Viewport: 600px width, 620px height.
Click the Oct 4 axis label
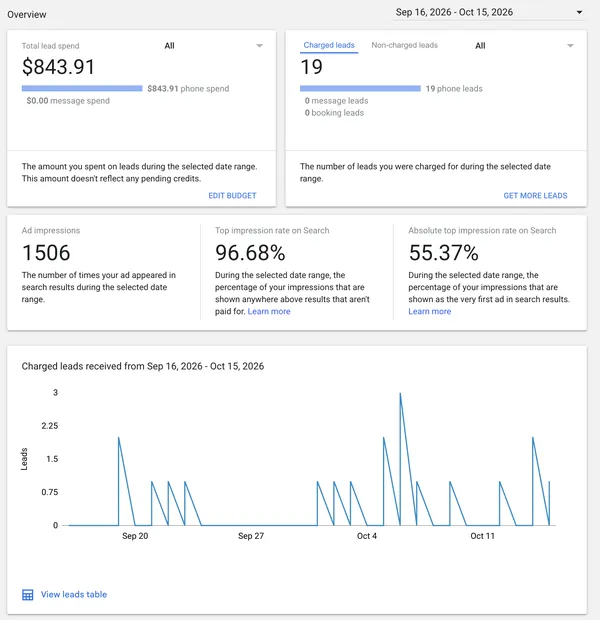367,536
